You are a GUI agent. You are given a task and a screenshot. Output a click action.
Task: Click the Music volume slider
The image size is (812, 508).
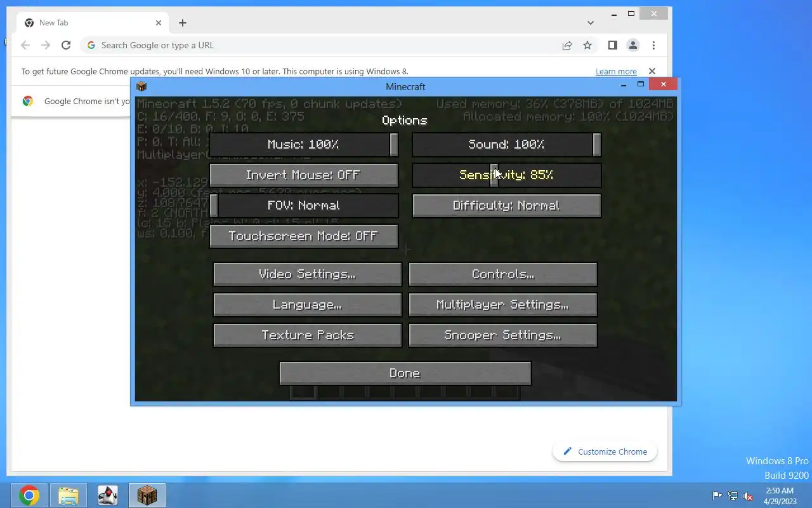pyautogui.click(x=303, y=144)
